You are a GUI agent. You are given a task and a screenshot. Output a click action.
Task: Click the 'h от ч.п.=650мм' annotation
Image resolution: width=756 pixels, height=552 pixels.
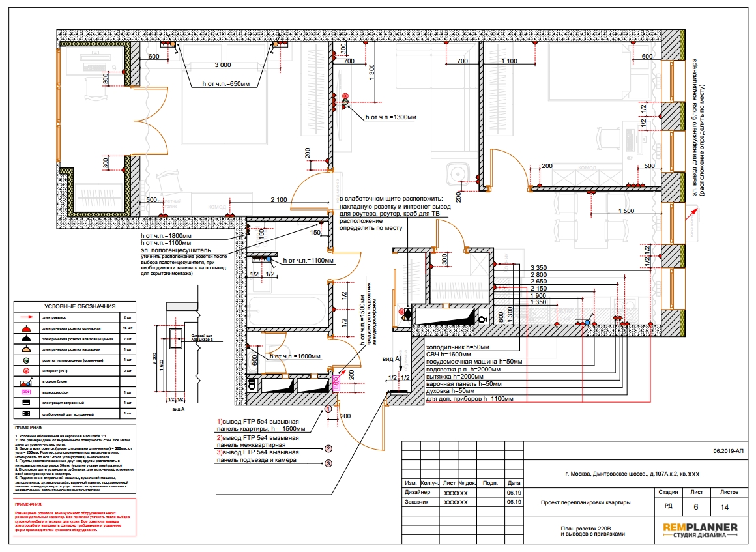[x=225, y=84]
